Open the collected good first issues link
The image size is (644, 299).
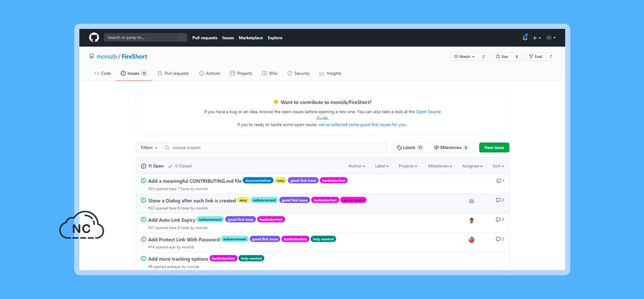[362, 125]
